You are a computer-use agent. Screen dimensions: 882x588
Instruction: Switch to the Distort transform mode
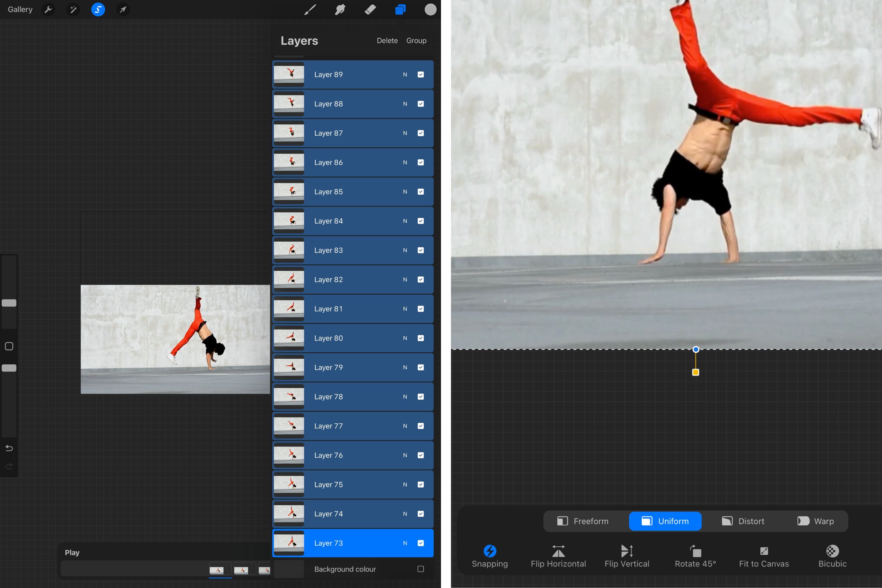pos(743,521)
